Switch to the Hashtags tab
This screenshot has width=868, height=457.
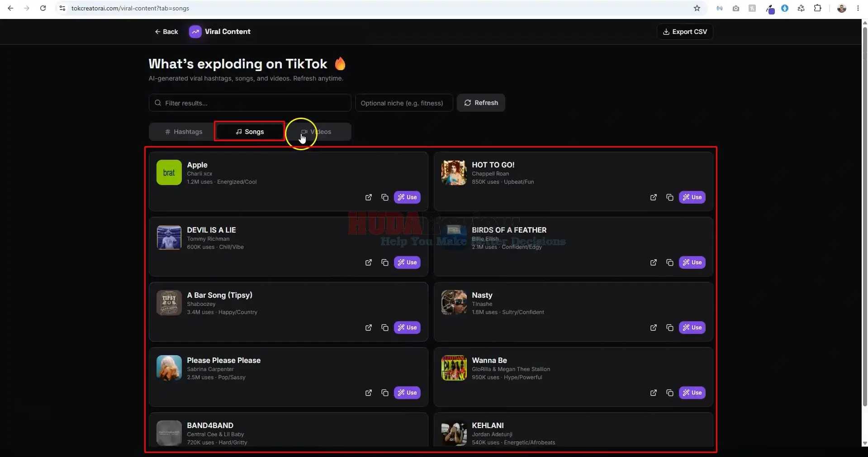tap(183, 132)
